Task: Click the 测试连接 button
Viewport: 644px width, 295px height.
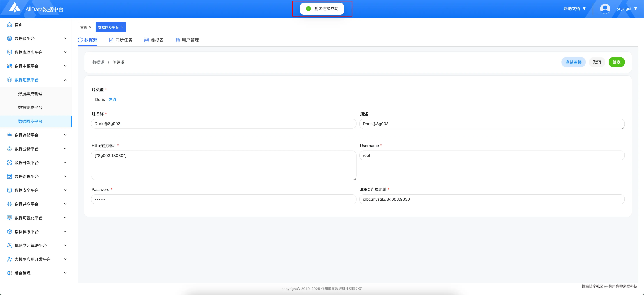Action: click(573, 62)
